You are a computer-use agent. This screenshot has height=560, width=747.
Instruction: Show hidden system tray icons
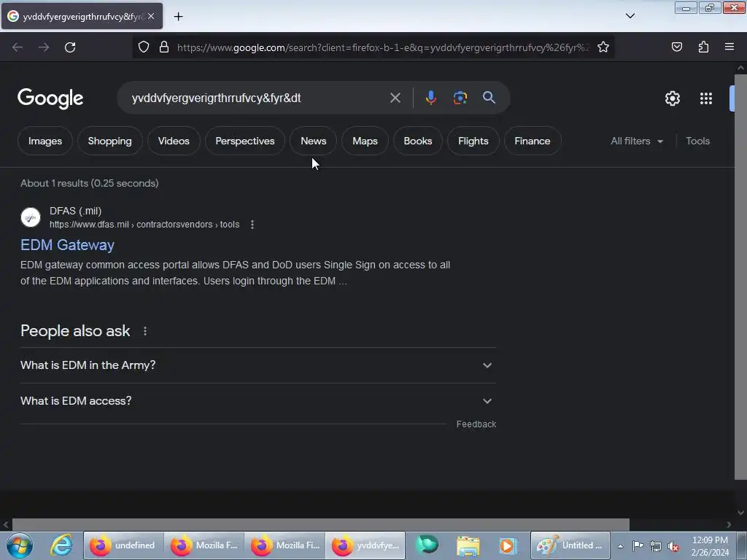620,546
